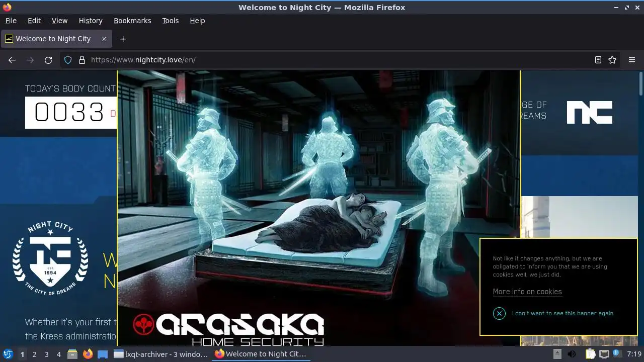Show site security padlock info
This screenshot has height=362, width=644.
82,60
